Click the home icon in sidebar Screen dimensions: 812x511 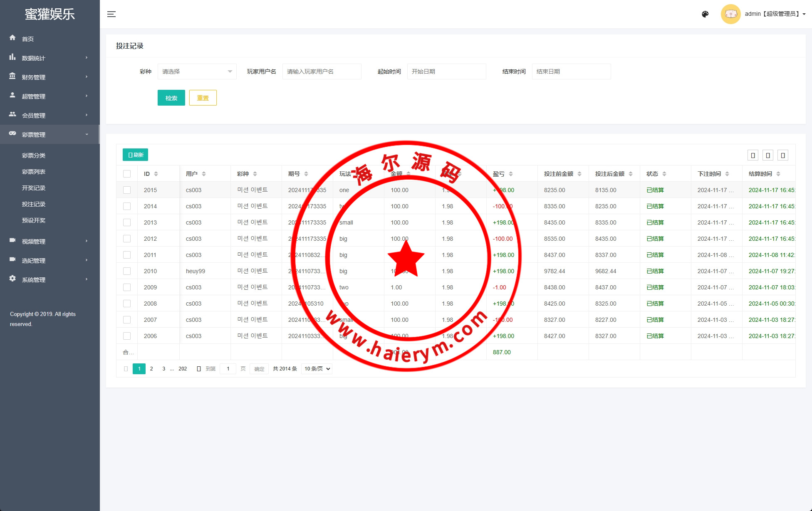(12, 38)
